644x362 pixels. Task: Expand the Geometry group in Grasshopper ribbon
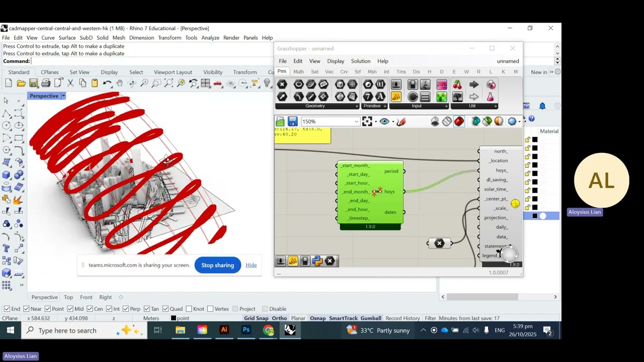coord(357,106)
